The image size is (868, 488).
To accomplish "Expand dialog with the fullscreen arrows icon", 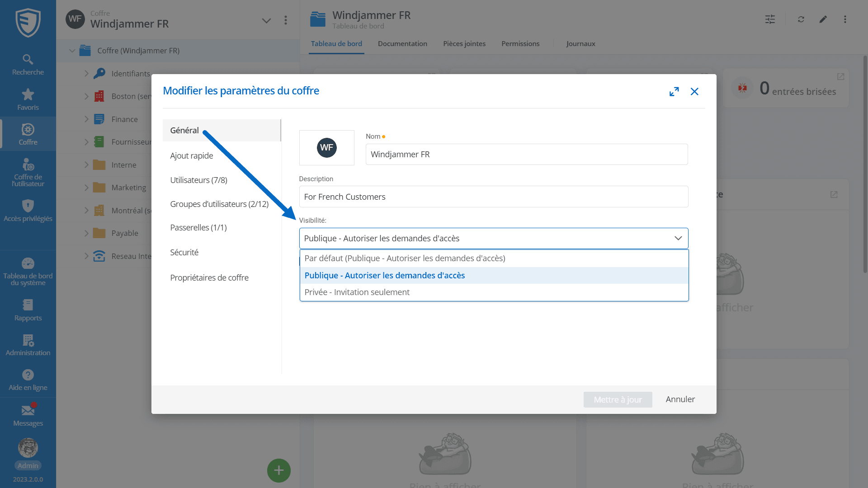I will coord(674,92).
